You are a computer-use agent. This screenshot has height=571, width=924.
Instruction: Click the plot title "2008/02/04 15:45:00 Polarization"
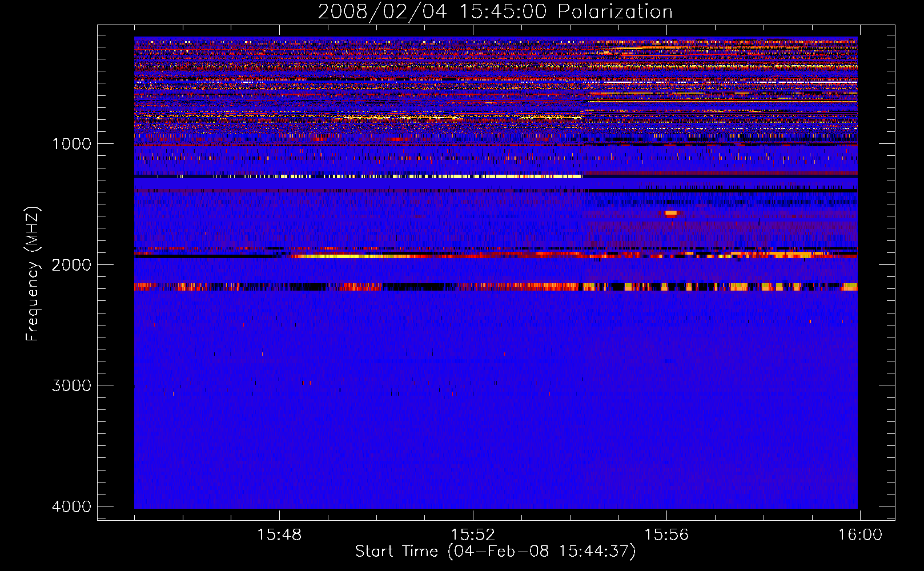click(x=495, y=11)
